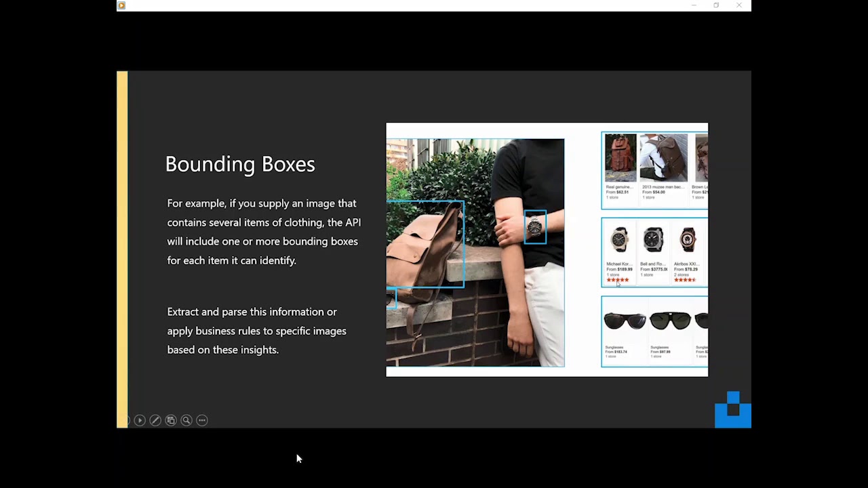The height and width of the screenshot is (488, 868).
Task: Activate the slide zoom magnifier
Action: (186, 420)
